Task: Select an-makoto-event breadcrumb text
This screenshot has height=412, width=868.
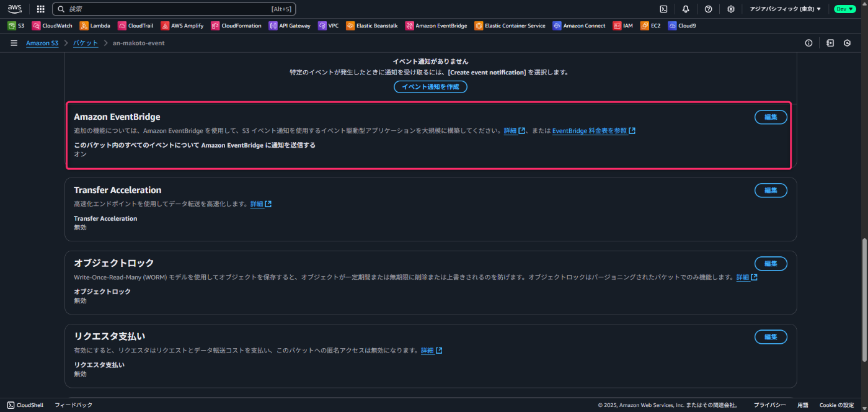Action: point(138,43)
